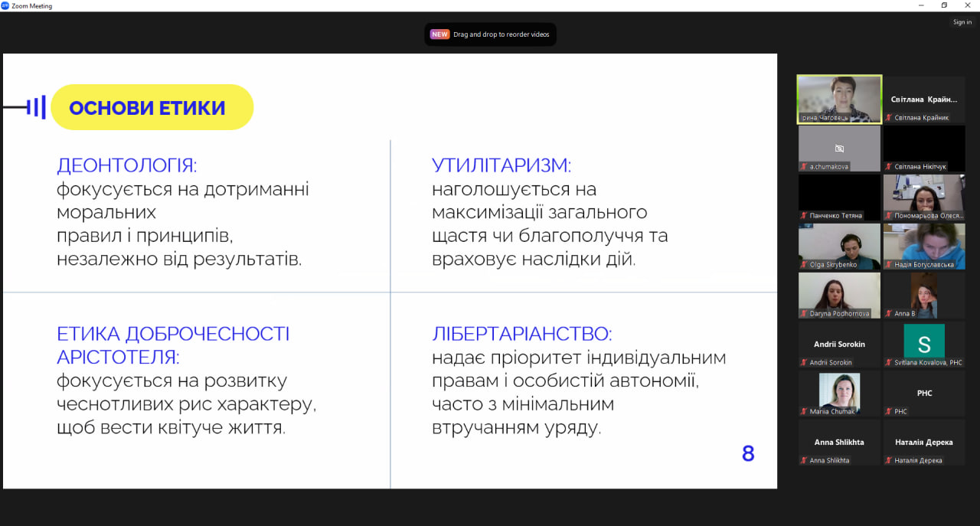Click text 'незалежно від результатів.'
This screenshot has height=526, width=980.
(x=179, y=259)
